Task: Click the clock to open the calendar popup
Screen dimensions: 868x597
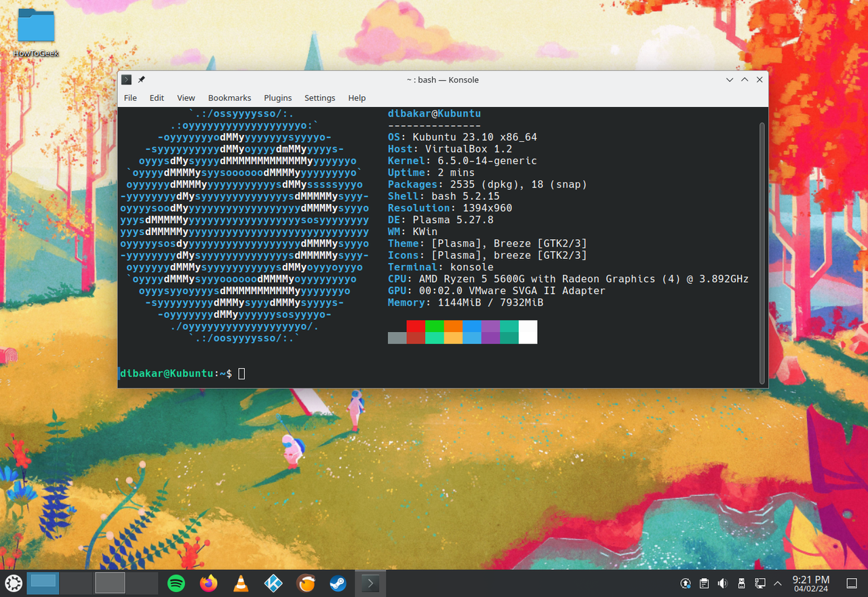Action: [812, 583]
